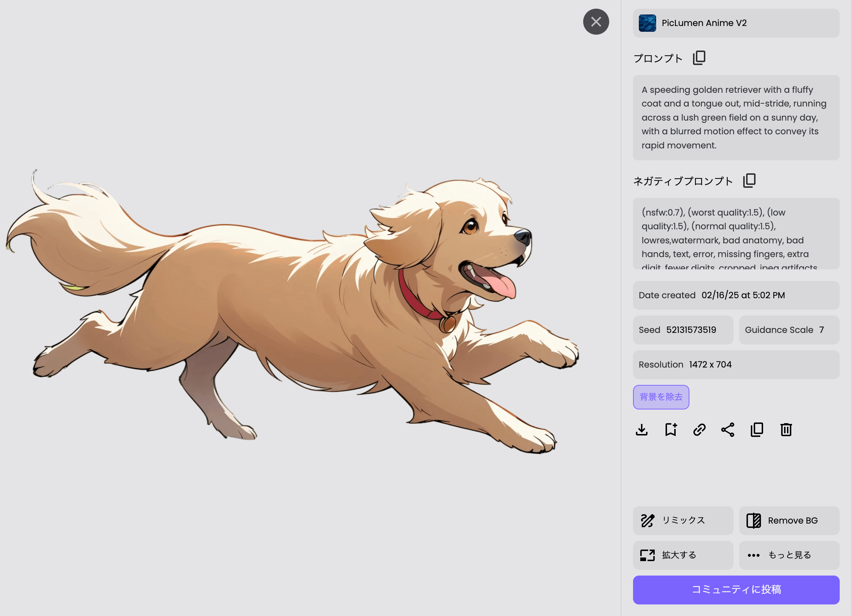The image size is (852, 616).
Task: Click the リミックス remix button
Action: coord(683,520)
